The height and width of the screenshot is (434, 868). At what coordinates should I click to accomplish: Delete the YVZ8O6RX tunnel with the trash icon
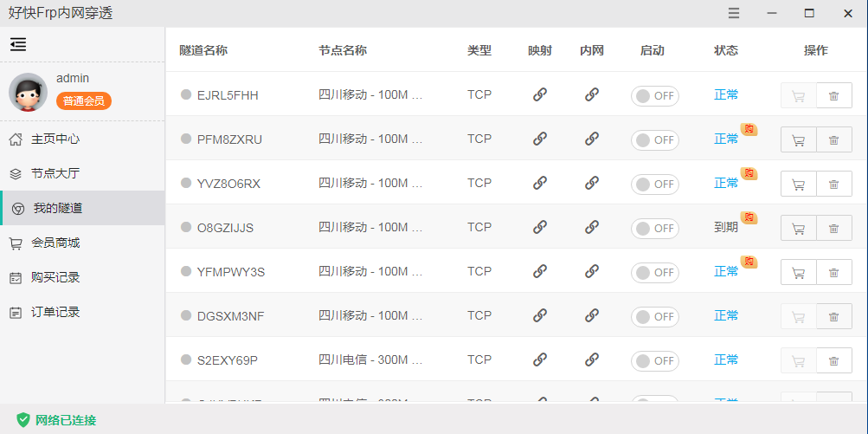pos(833,184)
